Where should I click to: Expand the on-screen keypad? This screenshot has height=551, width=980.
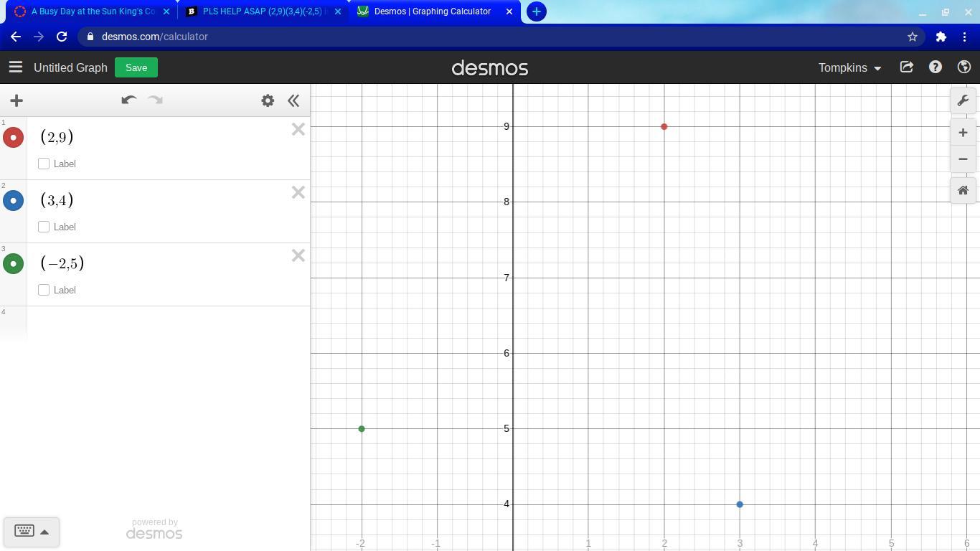pyautogui.click(x=32, y=532)
